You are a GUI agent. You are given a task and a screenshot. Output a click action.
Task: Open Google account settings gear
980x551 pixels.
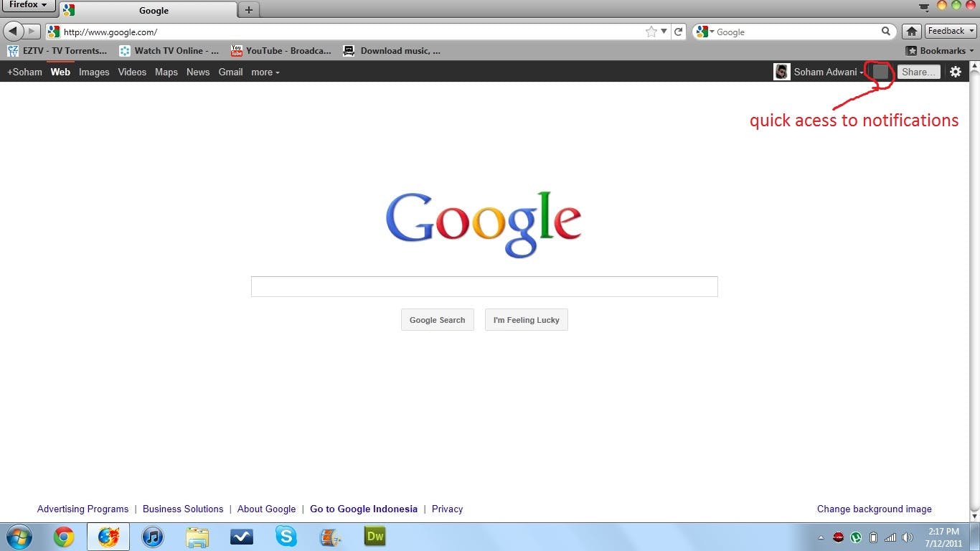(x=956, y=72)
